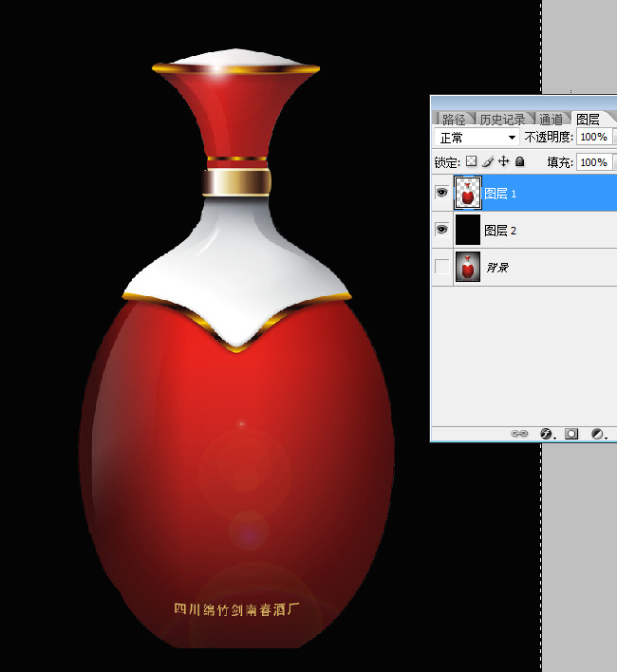The width and height of the screenshot is (617, 672).
Task: Select the 背景 layer by name
Action: [x=497, y=268]
